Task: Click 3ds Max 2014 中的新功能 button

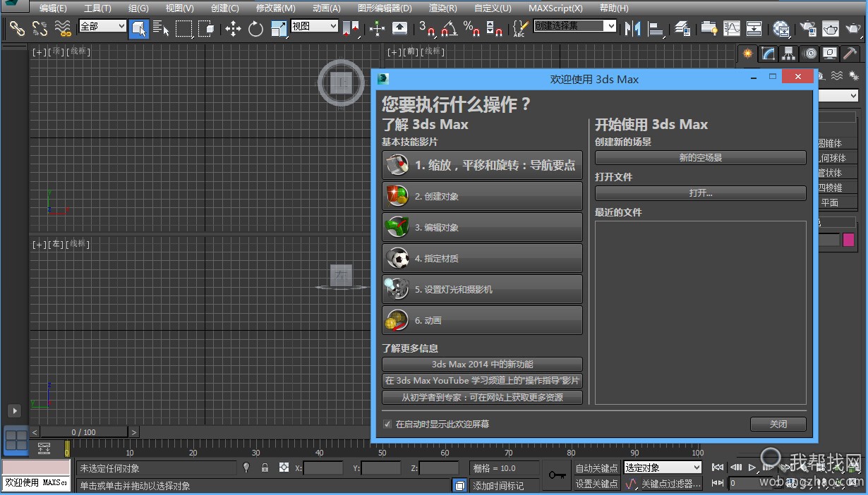Action: tap(482, 365)
